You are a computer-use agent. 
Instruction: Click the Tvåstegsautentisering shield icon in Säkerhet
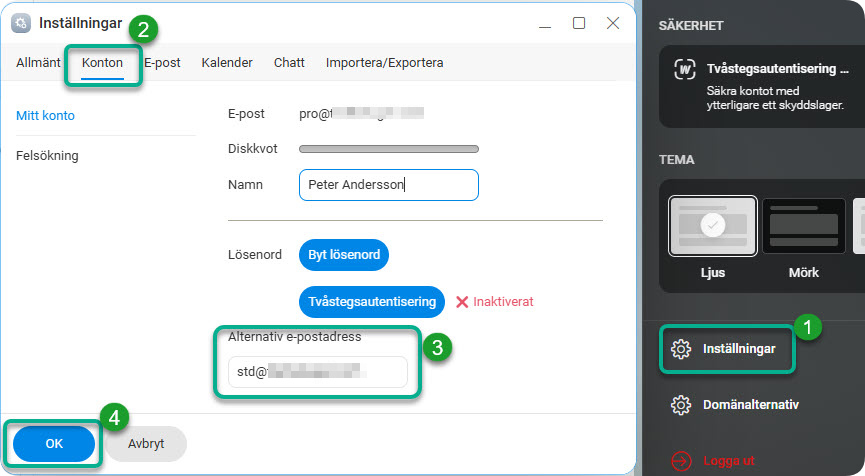point(685,69)
